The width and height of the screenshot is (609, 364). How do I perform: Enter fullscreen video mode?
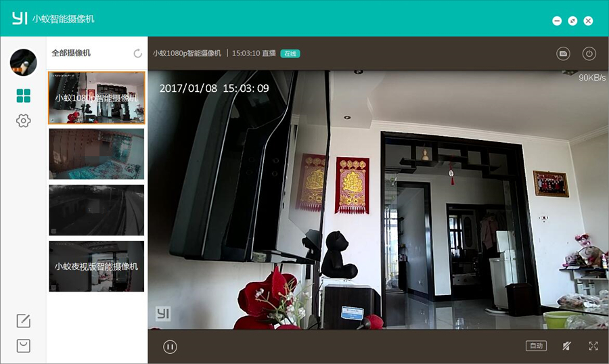[x=593, y=346]
